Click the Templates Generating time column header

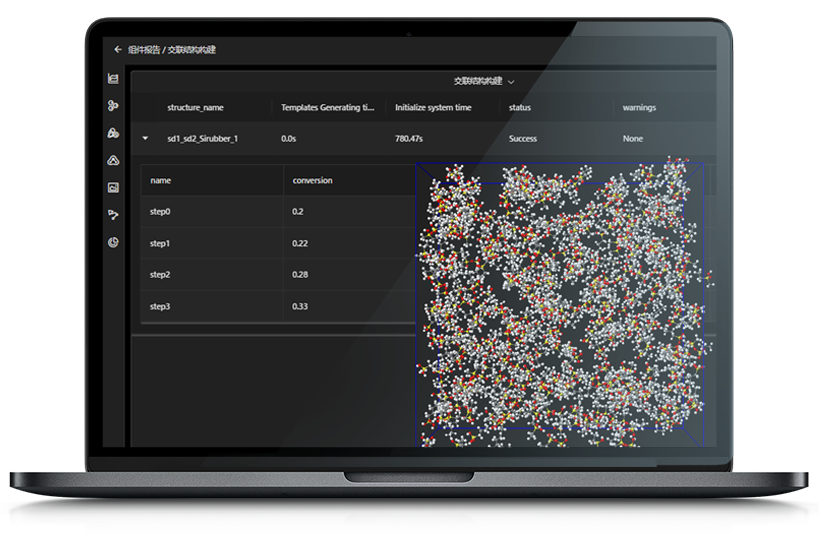[x=327, y=107]
